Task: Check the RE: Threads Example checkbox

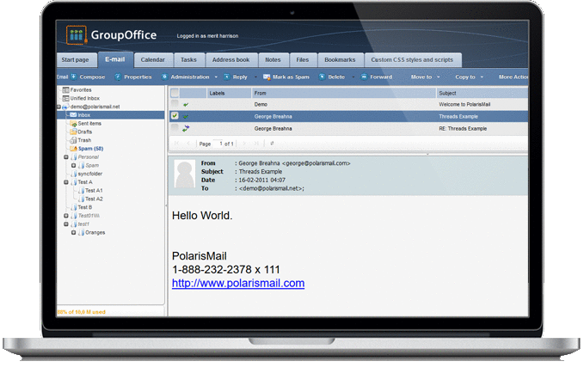Action: coord(175,128)
